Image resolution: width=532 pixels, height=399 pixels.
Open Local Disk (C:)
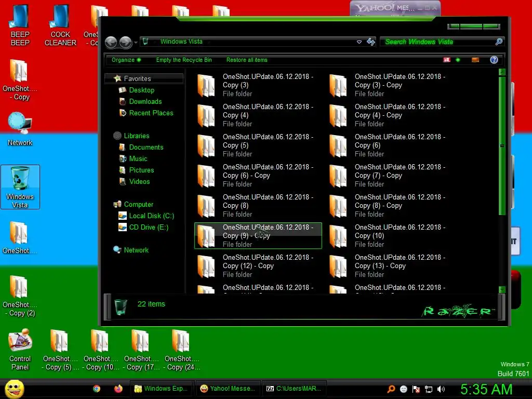151,216
